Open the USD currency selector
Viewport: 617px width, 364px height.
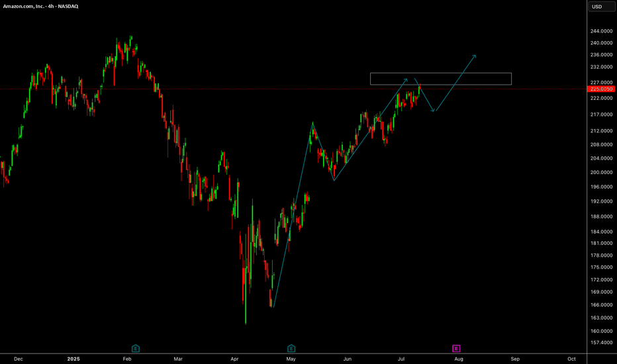pos(602,7)
